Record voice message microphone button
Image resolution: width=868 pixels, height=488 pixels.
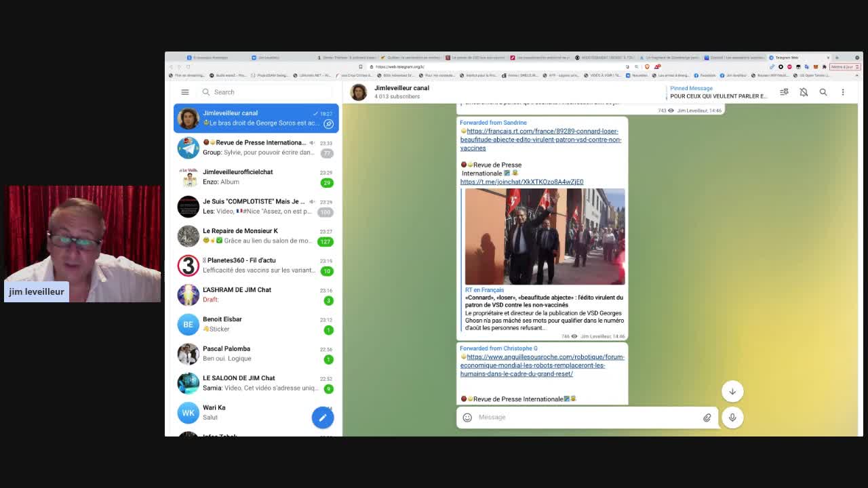(x=732, y=418)
